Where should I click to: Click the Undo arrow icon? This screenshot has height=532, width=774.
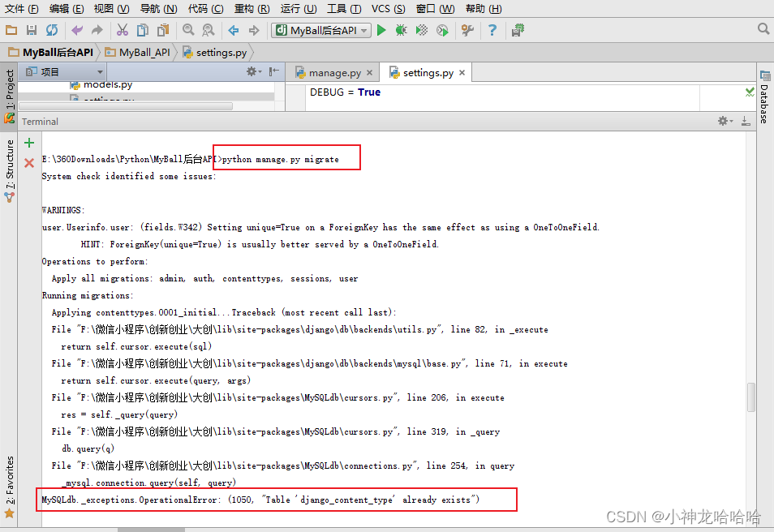[77, 30]
